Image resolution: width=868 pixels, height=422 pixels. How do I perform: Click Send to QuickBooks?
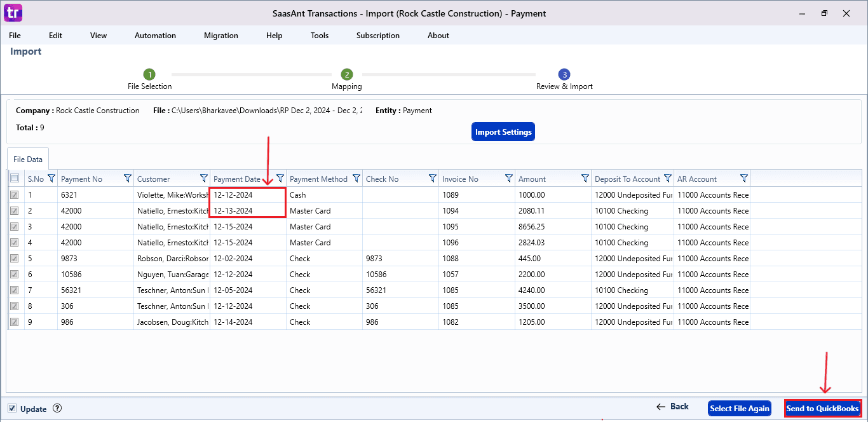pos(822,408)
